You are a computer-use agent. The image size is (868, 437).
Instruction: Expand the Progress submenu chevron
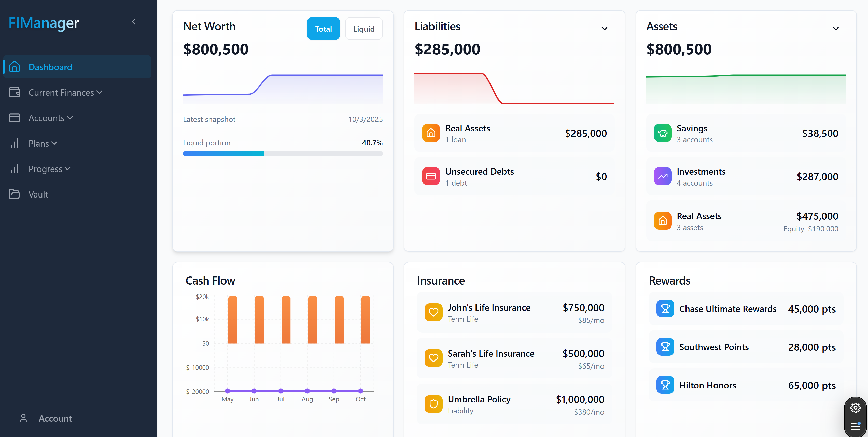coord(67,168)
